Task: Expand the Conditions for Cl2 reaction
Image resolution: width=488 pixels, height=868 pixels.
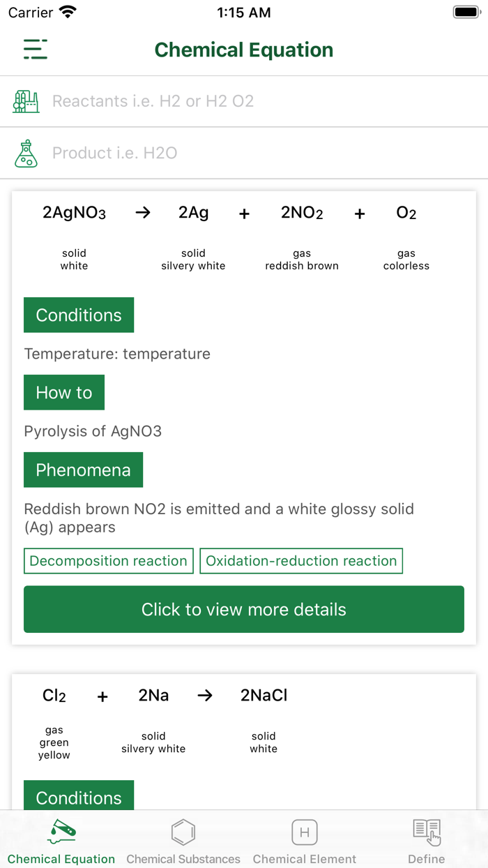Action: coord(78,798)
